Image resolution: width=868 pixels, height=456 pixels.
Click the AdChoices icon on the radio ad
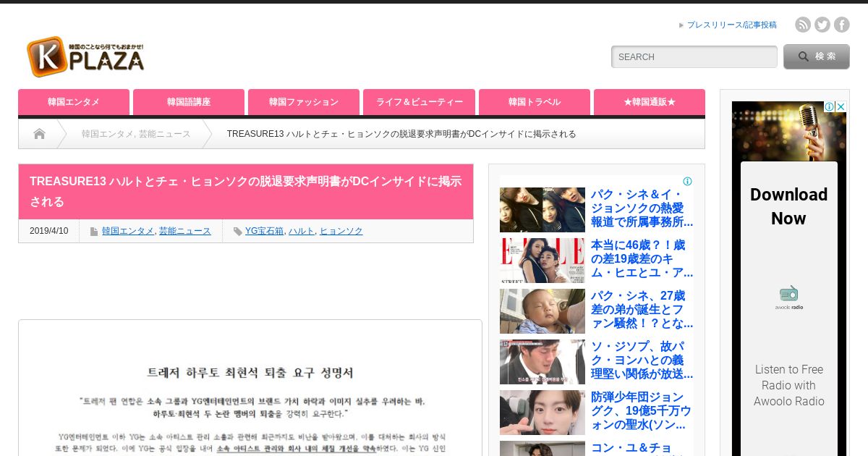(830, 106)
